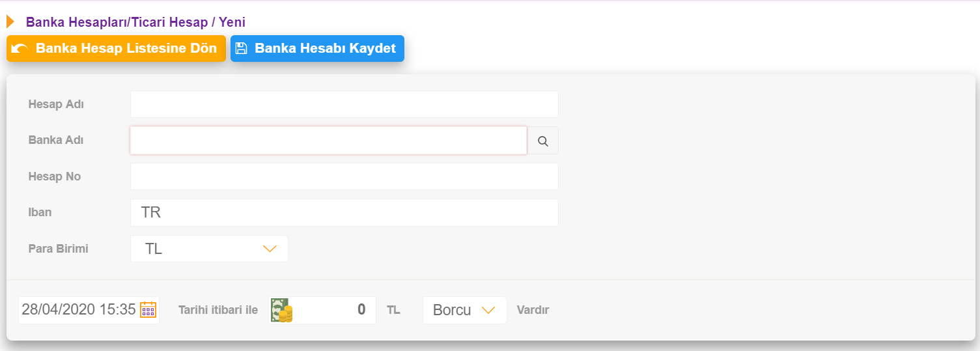980x351 pixels.
Task: Click the orange chevron next to Borcu
Action: click(488, 310)
